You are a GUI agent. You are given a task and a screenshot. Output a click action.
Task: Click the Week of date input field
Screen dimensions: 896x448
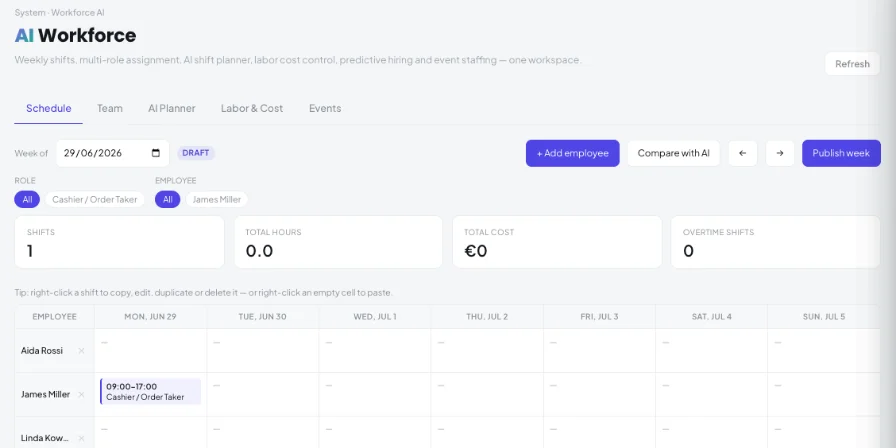(113, 153)
